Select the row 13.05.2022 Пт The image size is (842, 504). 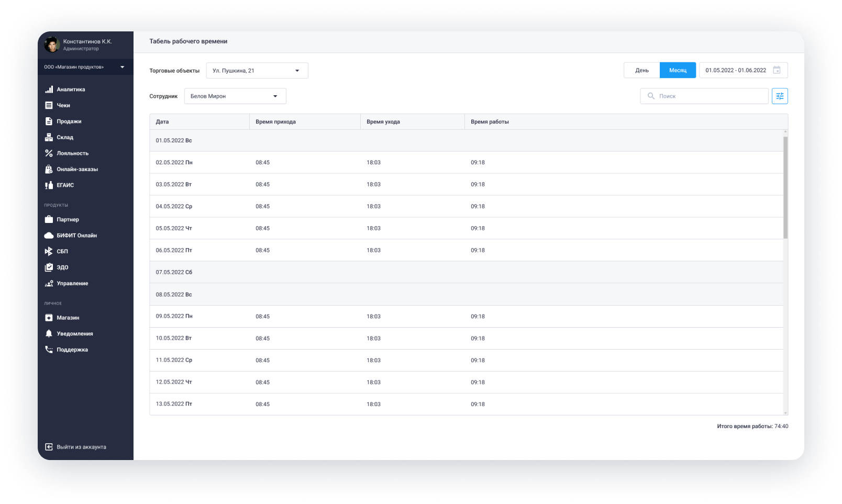coord(466,404)
